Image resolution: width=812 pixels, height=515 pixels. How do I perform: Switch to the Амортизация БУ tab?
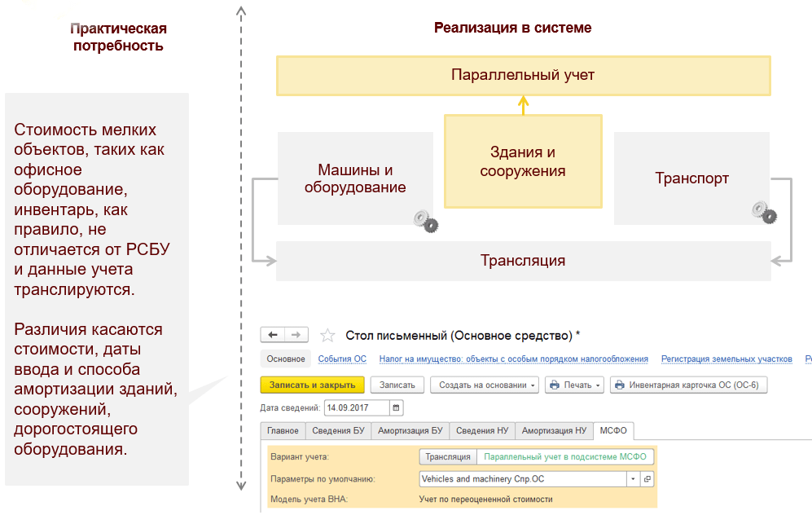click(410, 430)
